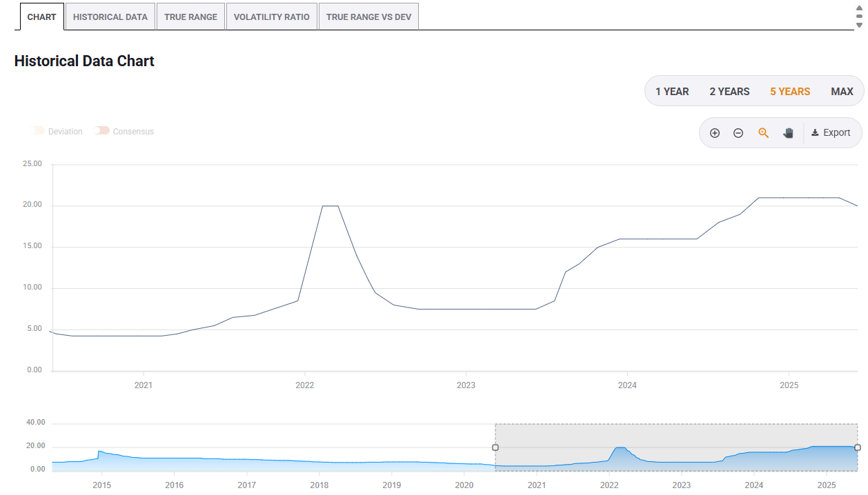This screenshot has width=868, height=495.
Task: Switch to the MAX time range
Action: click(842, 91)
